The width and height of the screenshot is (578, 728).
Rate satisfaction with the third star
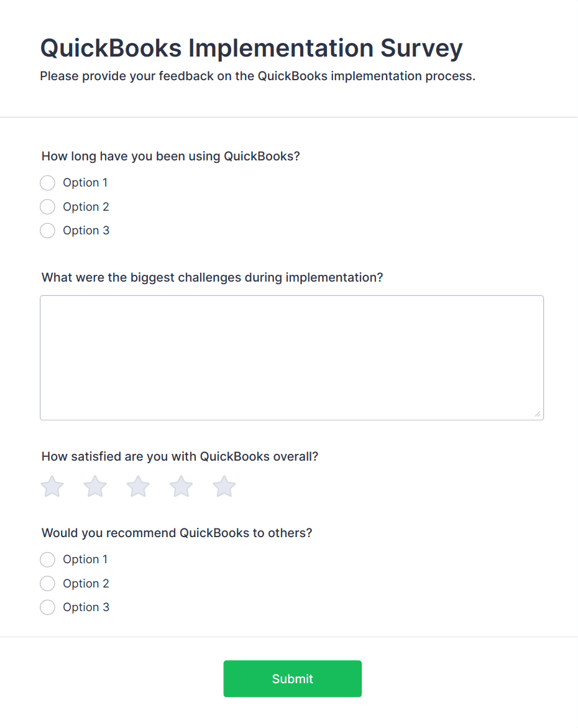pos(138,486)
